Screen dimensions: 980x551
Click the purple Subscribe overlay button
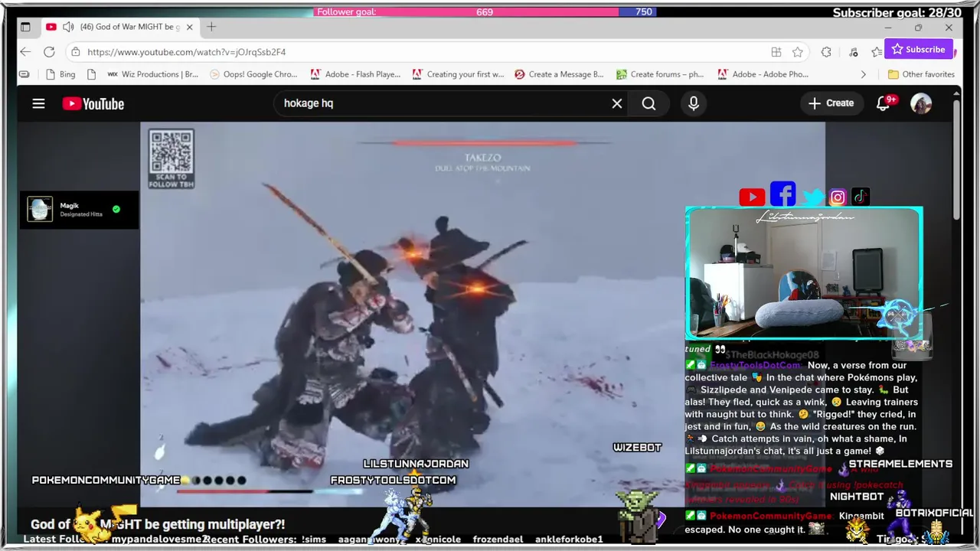pos(918,49)
